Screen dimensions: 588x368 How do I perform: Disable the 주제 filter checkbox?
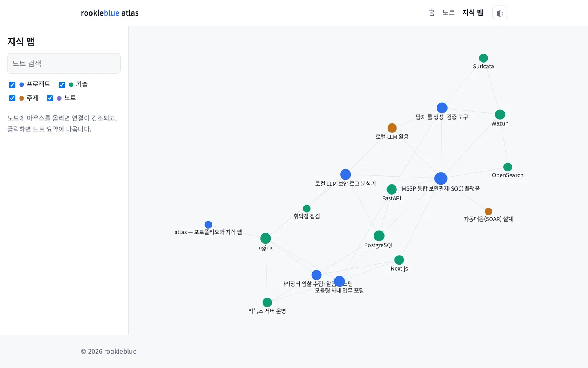(x=12, y=98)
